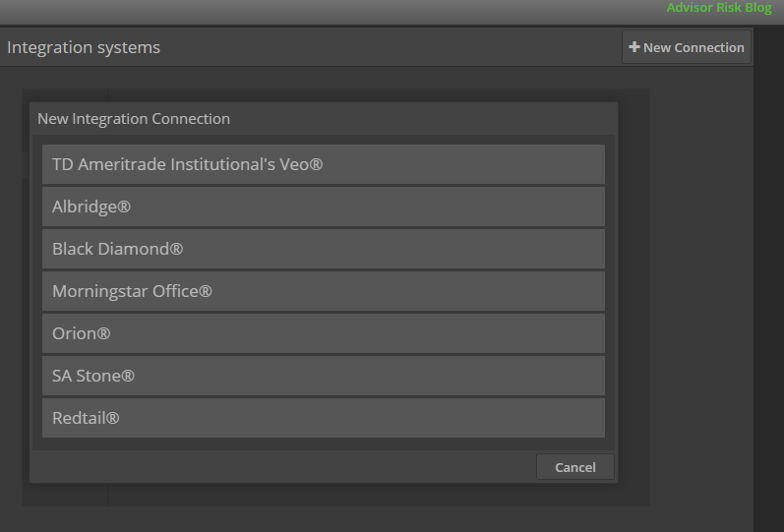
Task: Click the registered symbol after Redtail
Action: [113, 418]
